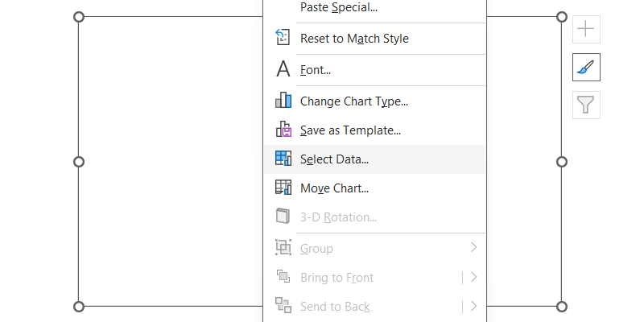
Task: Click the Move Chart icon
Action: pyautogui.click(x=283, y=188)
